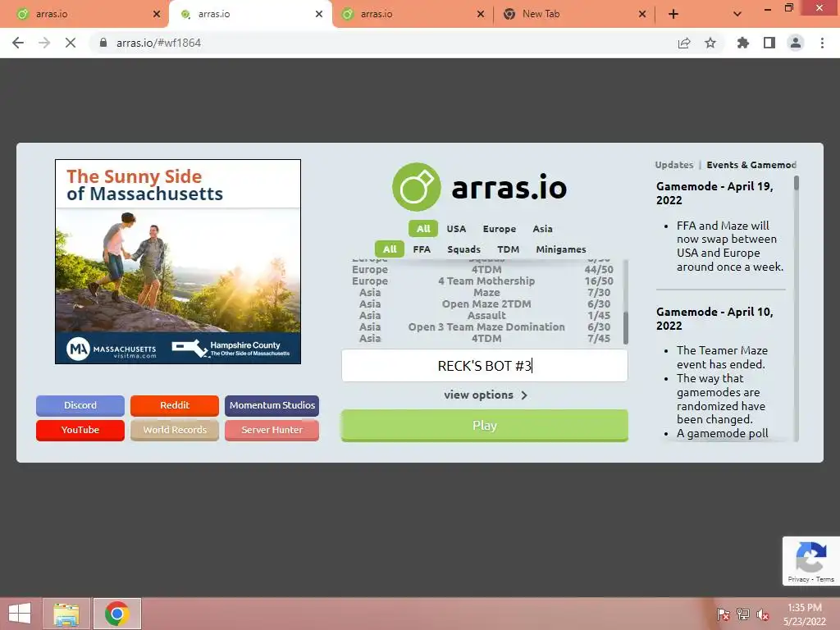
Task: Close the active arras.io tab
Action: tap(319, 14)
